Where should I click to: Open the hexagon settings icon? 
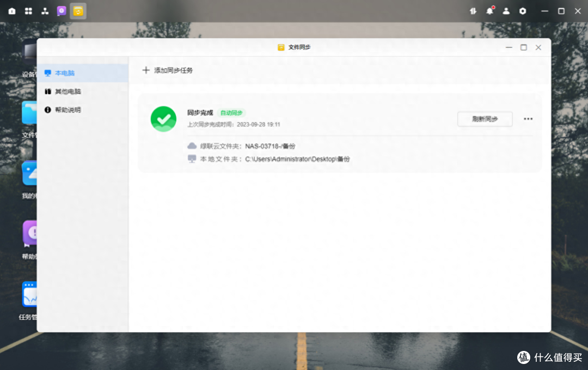(x=523, y=11)
